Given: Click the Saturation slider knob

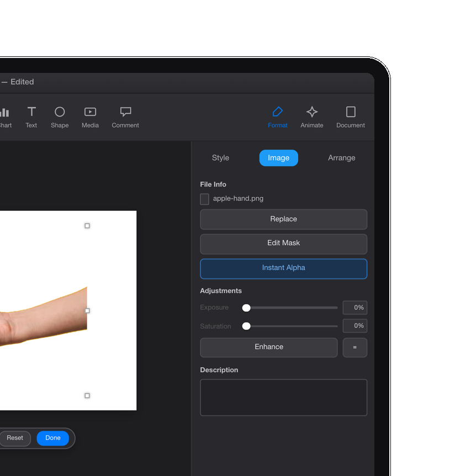Looking at the screenshot, I should click(x=246, y=326).
